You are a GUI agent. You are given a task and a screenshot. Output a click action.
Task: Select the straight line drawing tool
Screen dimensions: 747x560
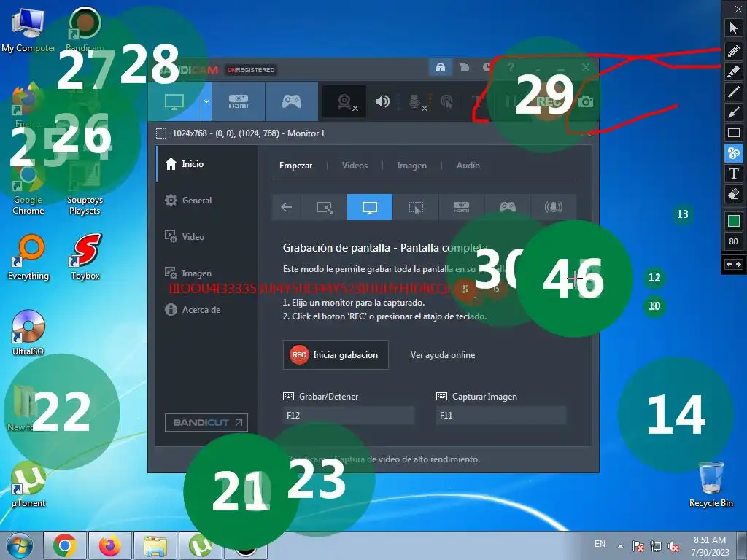pyautogui.click(x=733, y=91)
